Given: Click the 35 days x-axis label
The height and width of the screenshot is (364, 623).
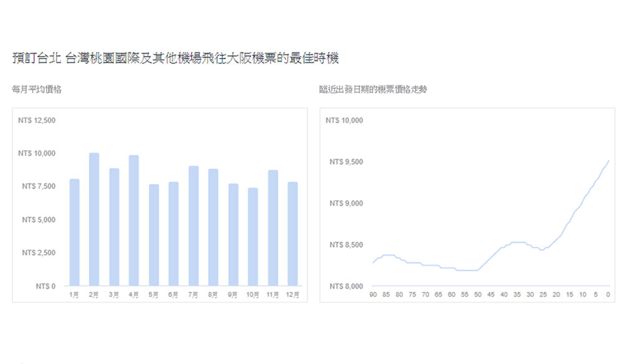Looking at the screenshot, I should (517, 294).
